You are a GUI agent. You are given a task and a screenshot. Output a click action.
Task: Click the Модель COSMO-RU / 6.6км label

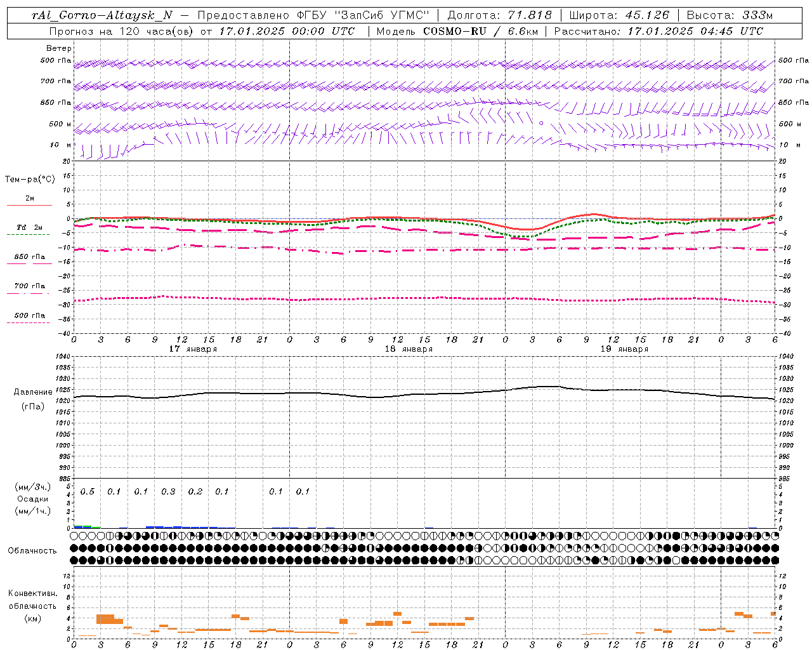click(457, 31)
